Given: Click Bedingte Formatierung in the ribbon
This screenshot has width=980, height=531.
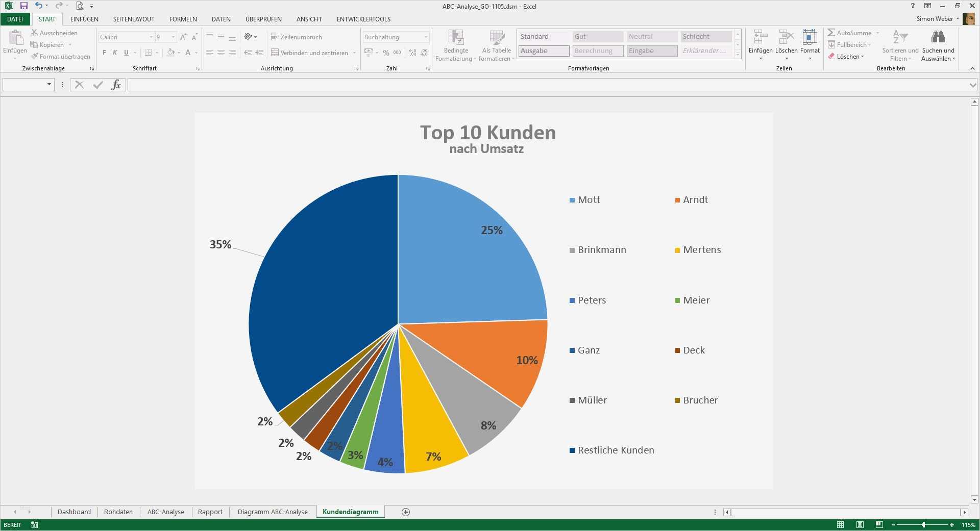Looking at the screenshot, I should pos(455,45).
